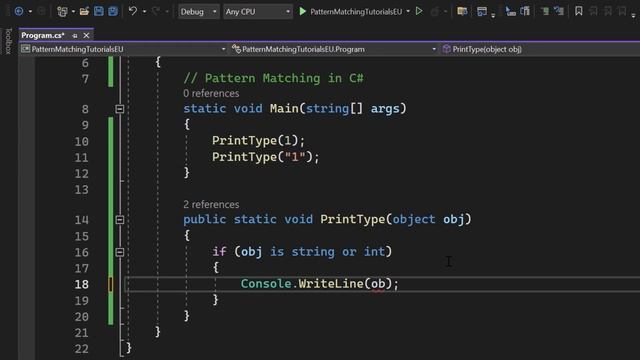This screenshot has height=360, width=640.
Task: Close the Program.cs tab
Action: [x=86, y=36]
